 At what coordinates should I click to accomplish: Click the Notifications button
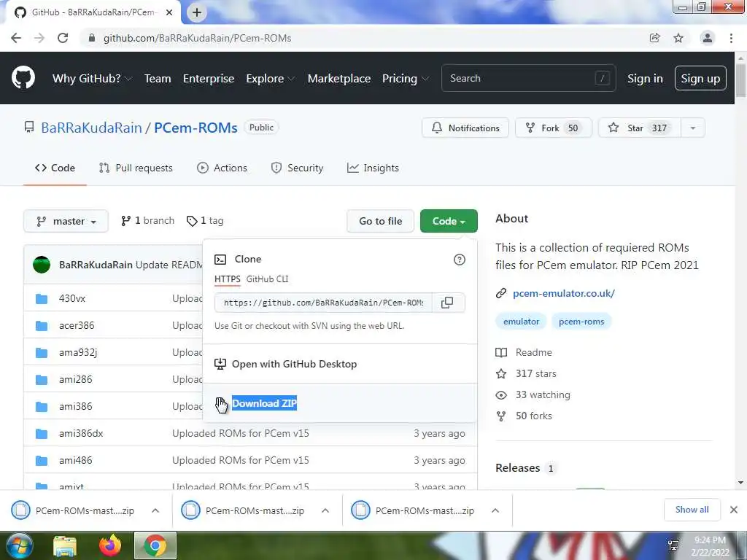[465, 128]
